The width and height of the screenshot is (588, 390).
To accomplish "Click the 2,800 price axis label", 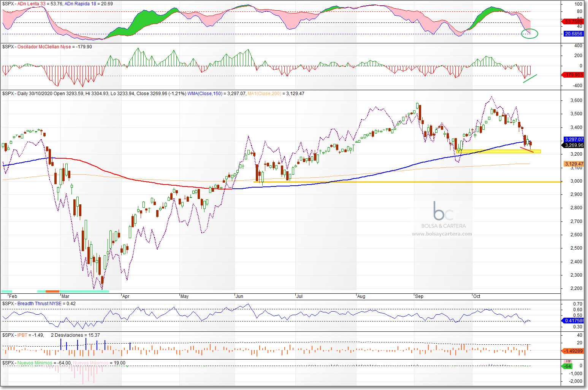I will tap(576, 208).
